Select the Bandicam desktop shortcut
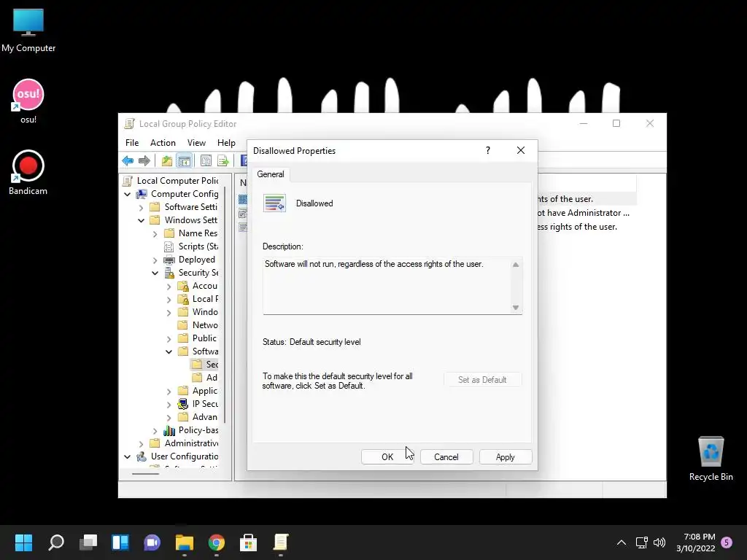The height and width of the screenshot is (560, 747). tap(28, 172)
